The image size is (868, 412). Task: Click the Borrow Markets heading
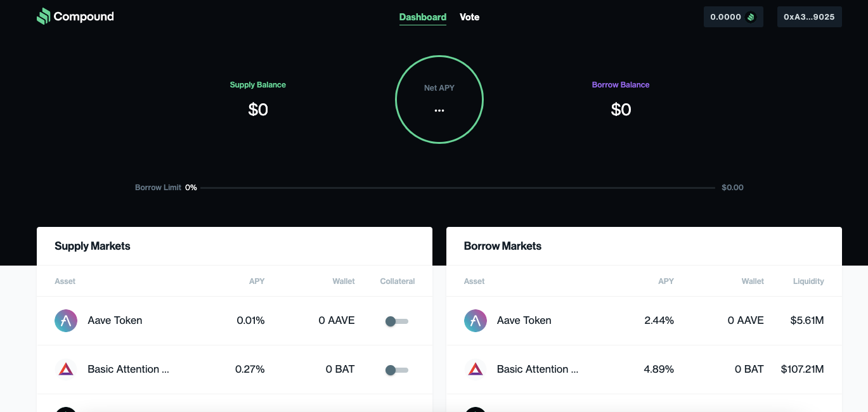503,246
